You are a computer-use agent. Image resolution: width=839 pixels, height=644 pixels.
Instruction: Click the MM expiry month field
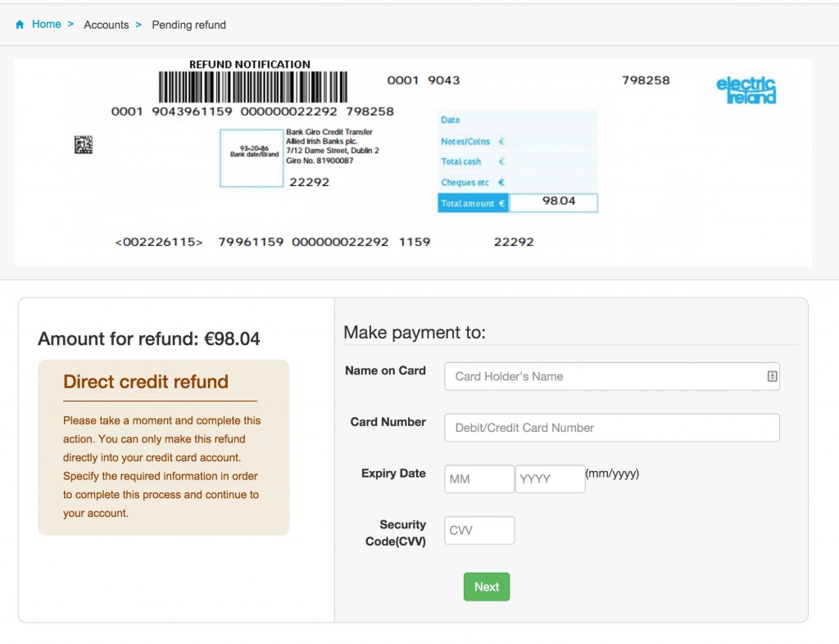pyautogui.click(x=478, y=478)
